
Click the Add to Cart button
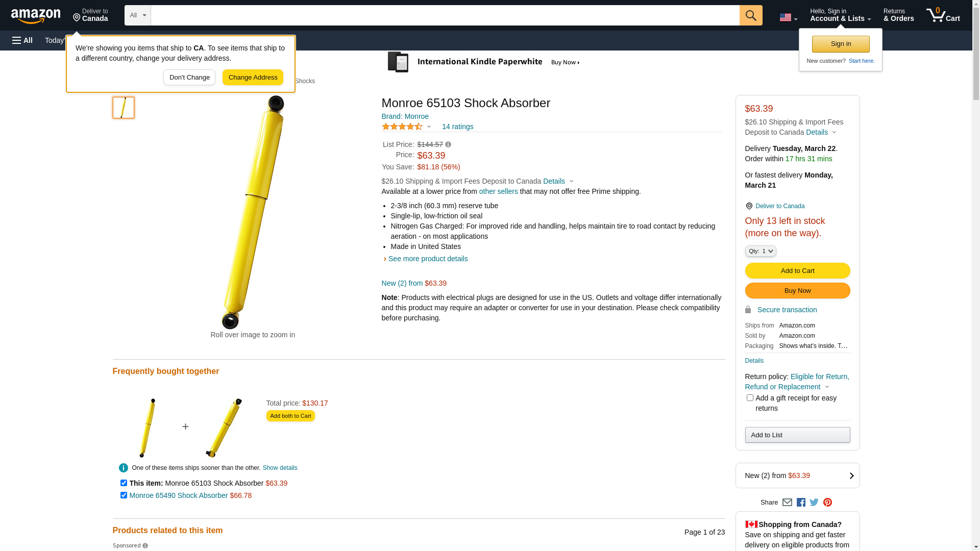[x=797, y=271]
